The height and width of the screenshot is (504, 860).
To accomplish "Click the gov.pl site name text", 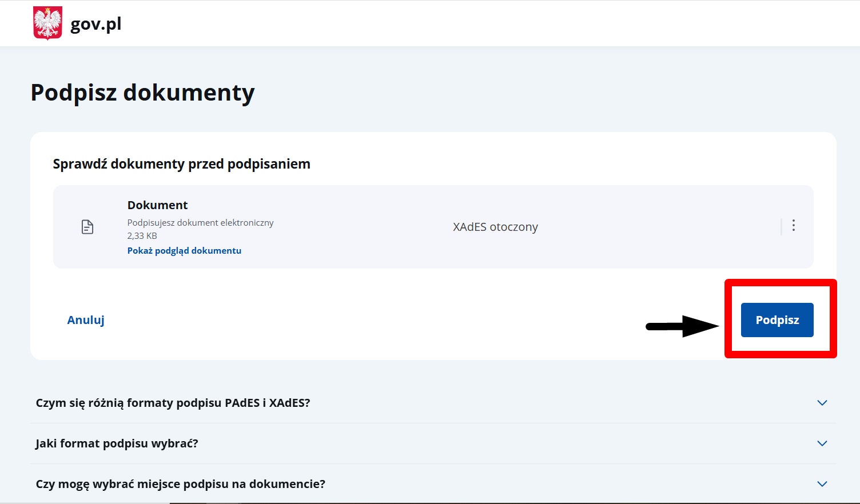I will click(95, 24).
